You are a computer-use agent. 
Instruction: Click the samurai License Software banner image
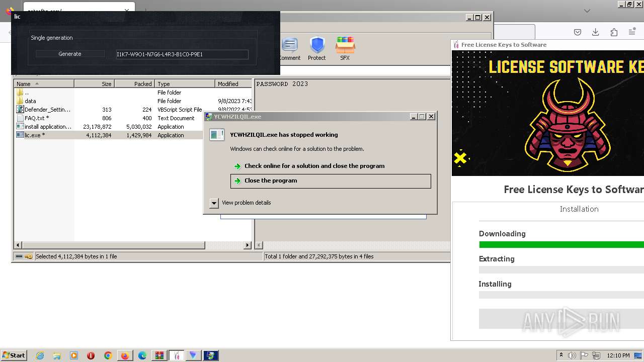click(548, 113)
